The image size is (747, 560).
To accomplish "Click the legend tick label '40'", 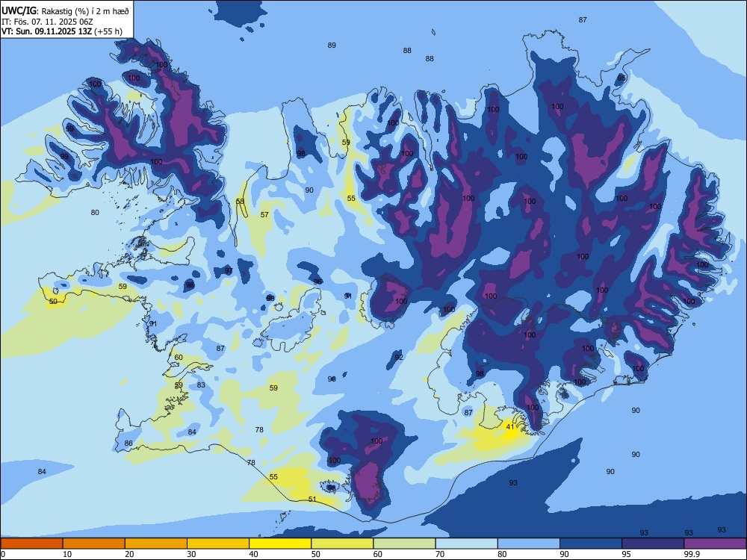I will click(253, 554).
